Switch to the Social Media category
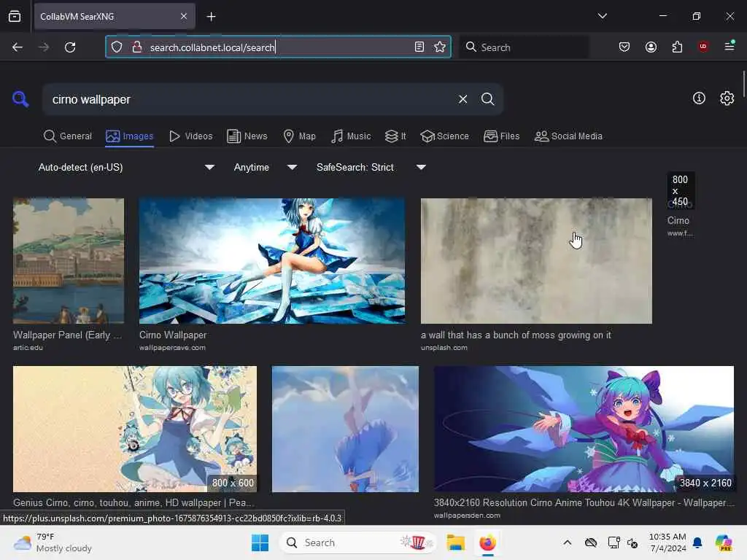The height and width of the screenshot is (560, 747). [x=568, y=136]
